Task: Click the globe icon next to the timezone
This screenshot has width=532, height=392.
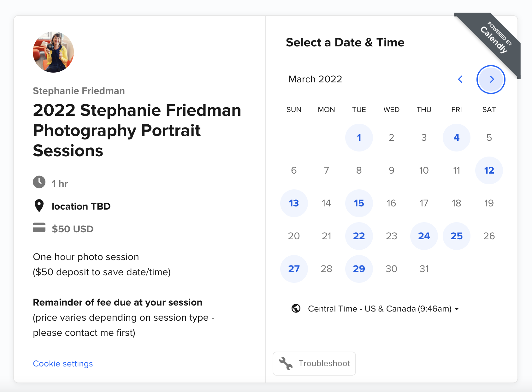Action: point(295,309)
